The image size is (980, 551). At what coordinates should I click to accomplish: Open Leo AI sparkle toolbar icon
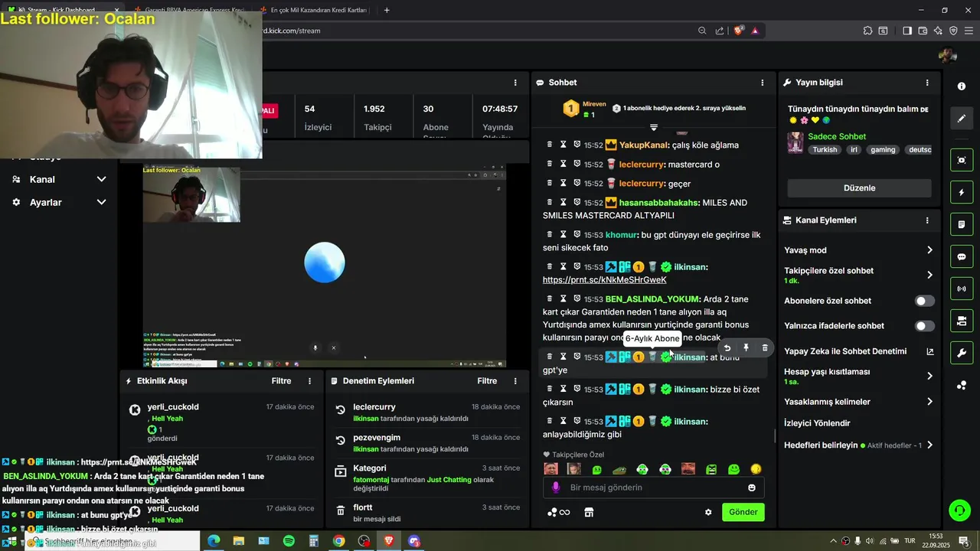point(938,31)
